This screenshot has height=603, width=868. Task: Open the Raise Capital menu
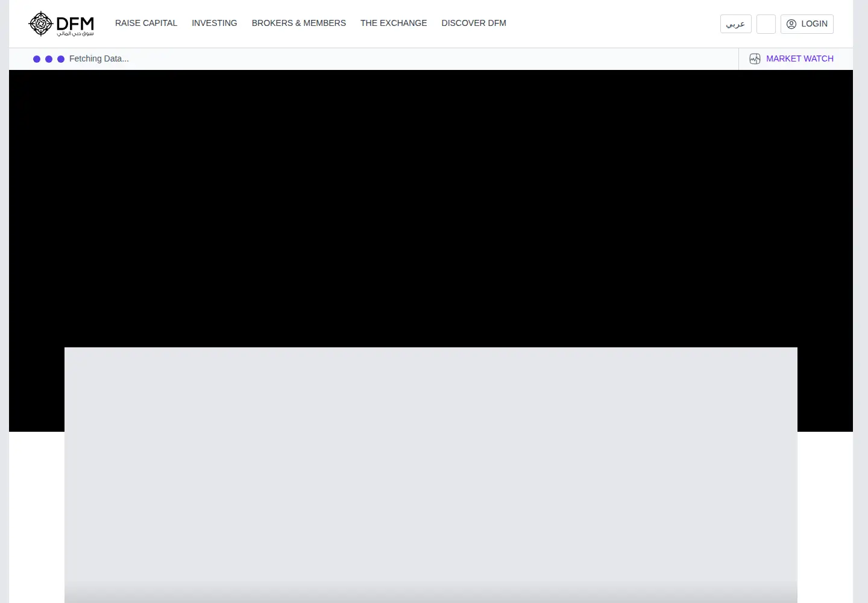pos(146,23)
